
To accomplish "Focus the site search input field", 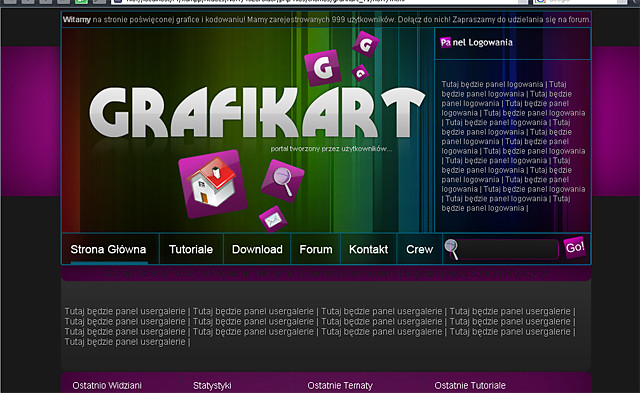I will click(509, 249).
